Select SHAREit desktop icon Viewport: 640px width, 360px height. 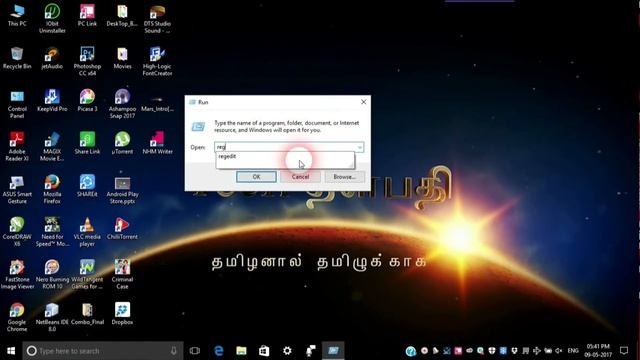tap(87, 186)
